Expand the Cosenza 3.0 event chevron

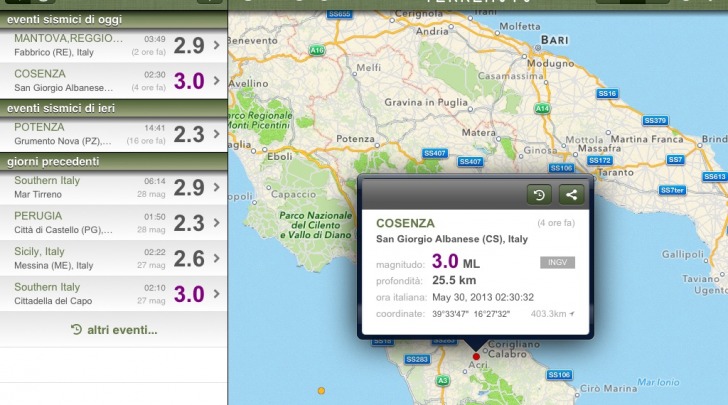tap(216, 80)
